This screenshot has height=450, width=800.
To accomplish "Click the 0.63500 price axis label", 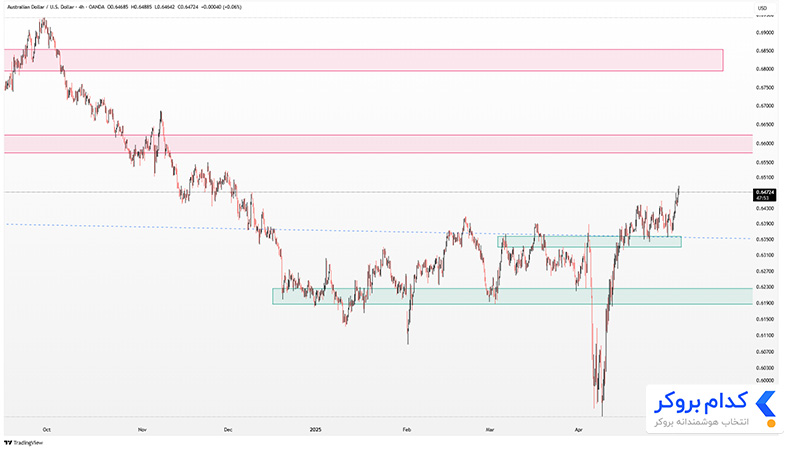I will (x=765, y=239).
